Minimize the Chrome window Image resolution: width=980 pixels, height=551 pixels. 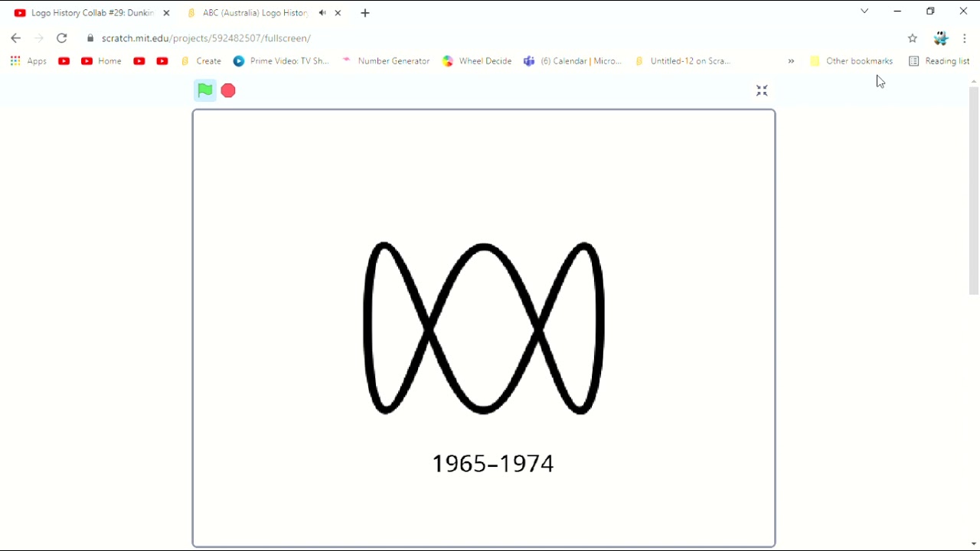point(897,11)
